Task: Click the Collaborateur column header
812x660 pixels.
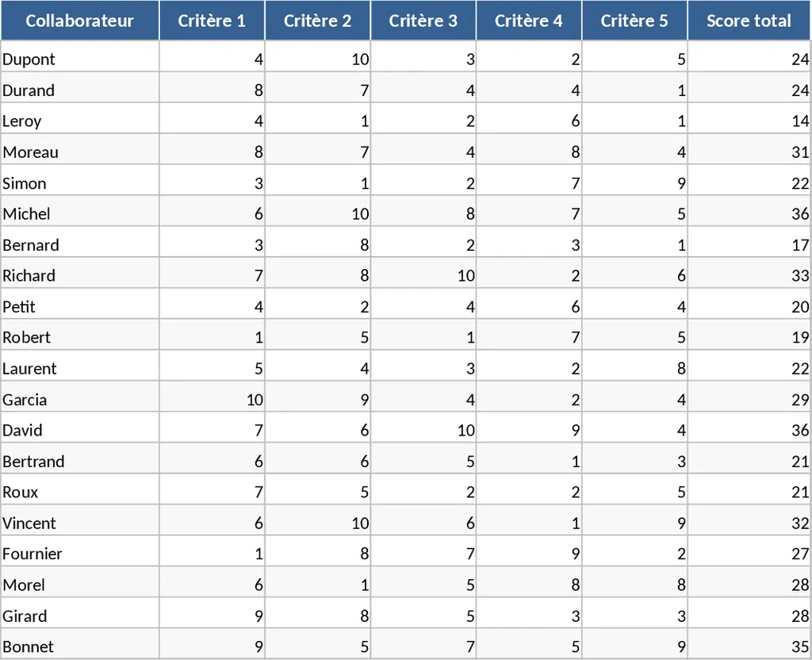Action: point(79,21)
